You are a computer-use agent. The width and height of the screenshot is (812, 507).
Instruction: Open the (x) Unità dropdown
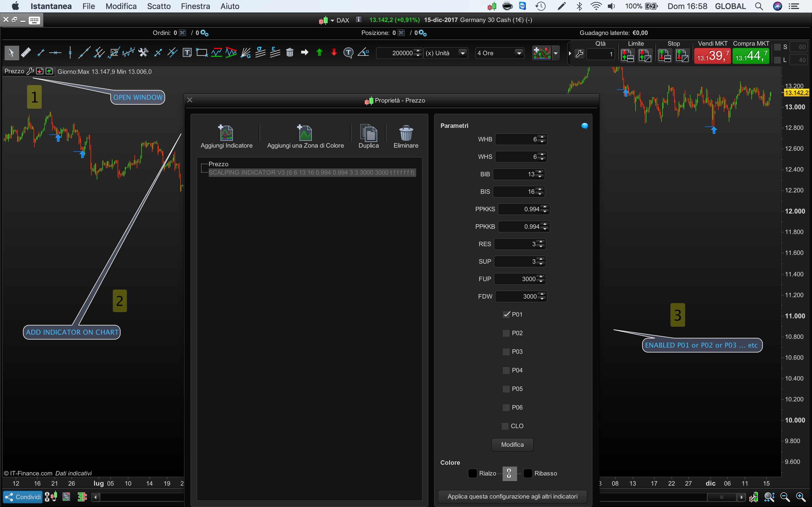tap(463, 53)
